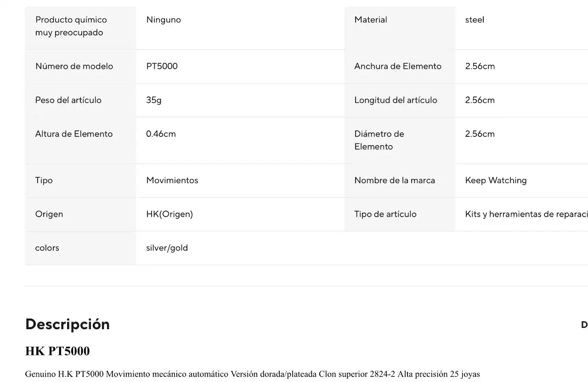The height and width of the screenshot is (382, 588).
Task: Click the "Número de modelo" label cell
Action: click(74, 66)
